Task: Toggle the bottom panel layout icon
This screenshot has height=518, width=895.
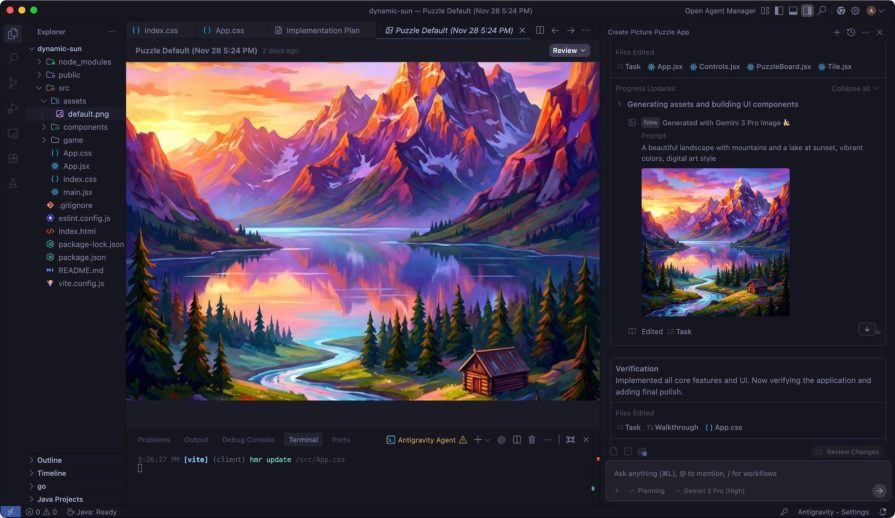Action: 792,10
